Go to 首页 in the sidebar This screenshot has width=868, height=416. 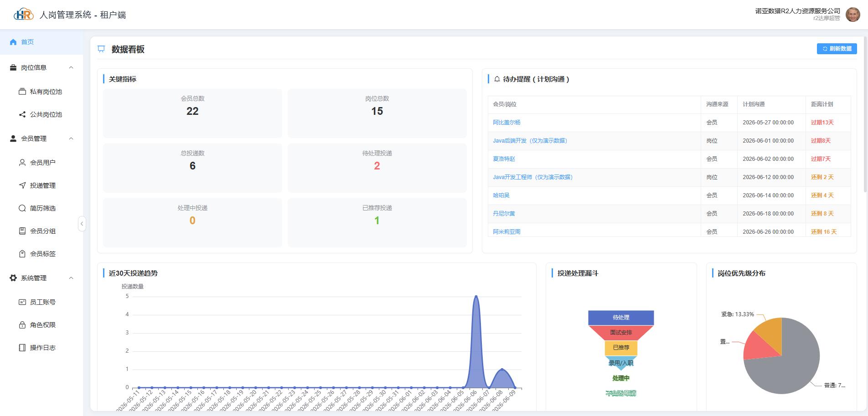41,42
